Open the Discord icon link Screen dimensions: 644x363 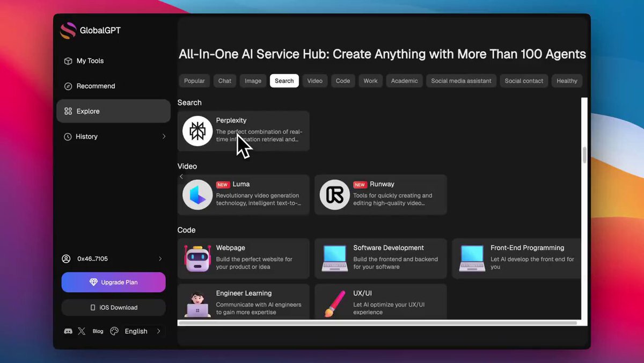pos(68,331)
